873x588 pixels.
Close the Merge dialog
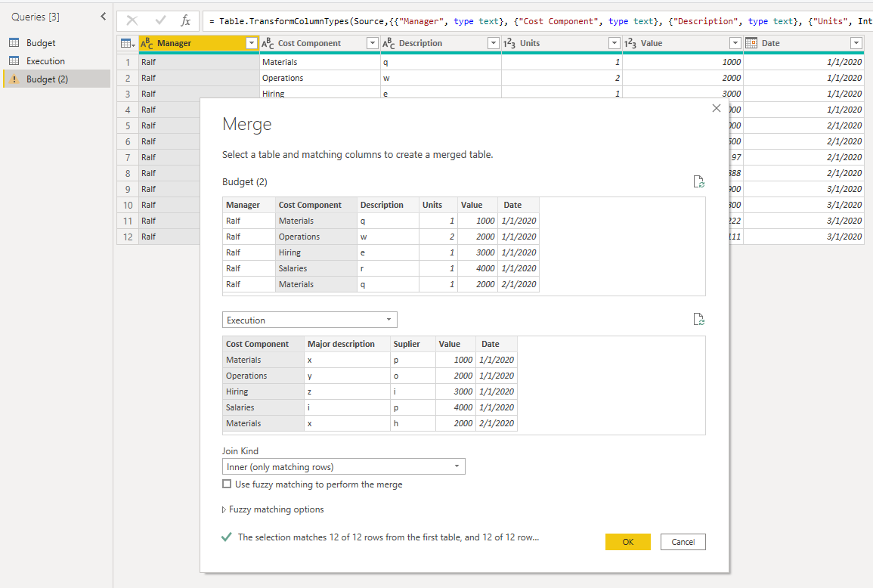coord(717,108)
